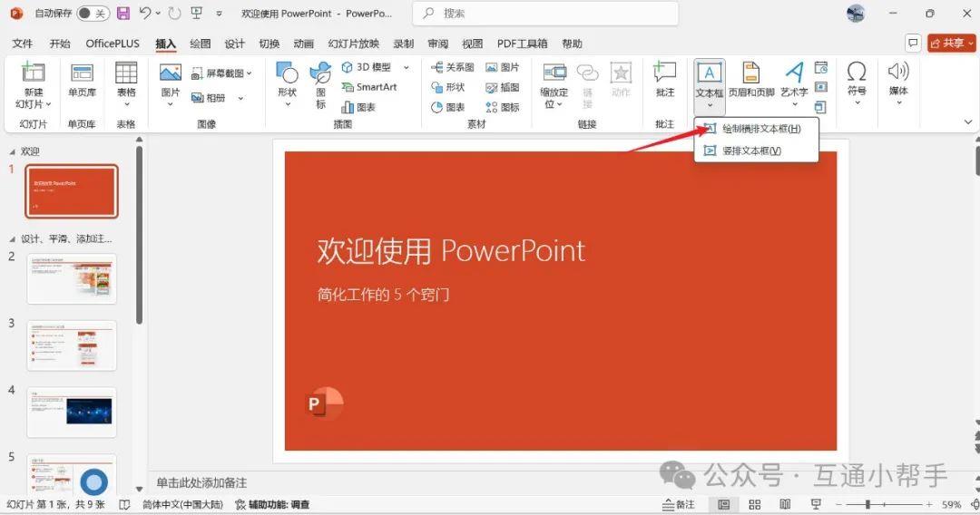Image resolution: width=980 pixels, height=515 pixels.
Task: Collapse the ribbon with the chevron
Action: (x=967, y=121)
